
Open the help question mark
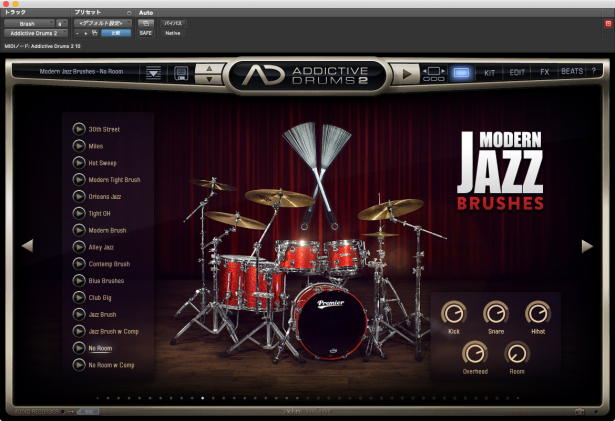(x=596, y=72)
